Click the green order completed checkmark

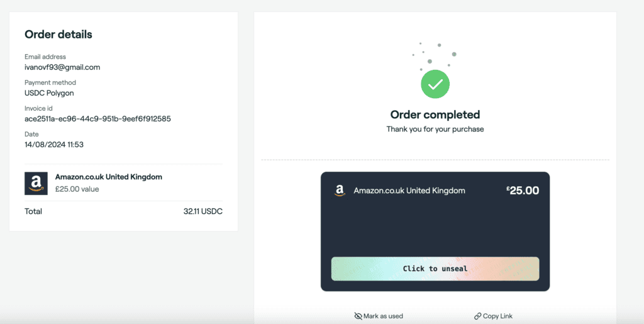[435, 84]
